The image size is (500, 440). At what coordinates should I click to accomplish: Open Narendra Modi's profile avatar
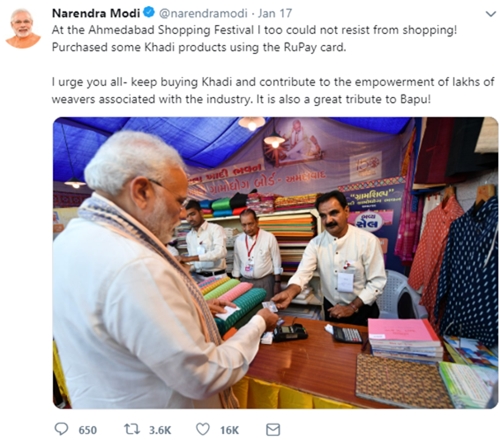click(23, 28)
